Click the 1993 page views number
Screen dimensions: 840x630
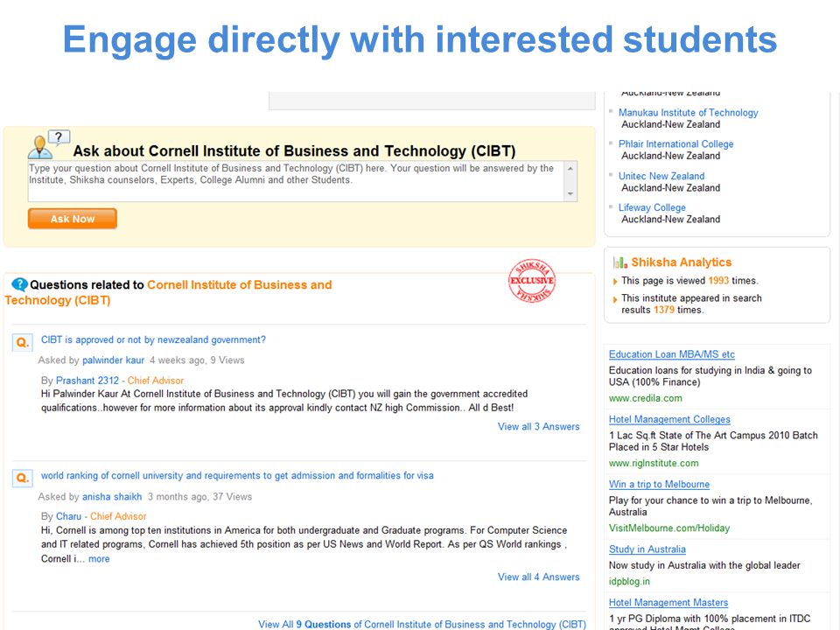(x=717, y=280)
